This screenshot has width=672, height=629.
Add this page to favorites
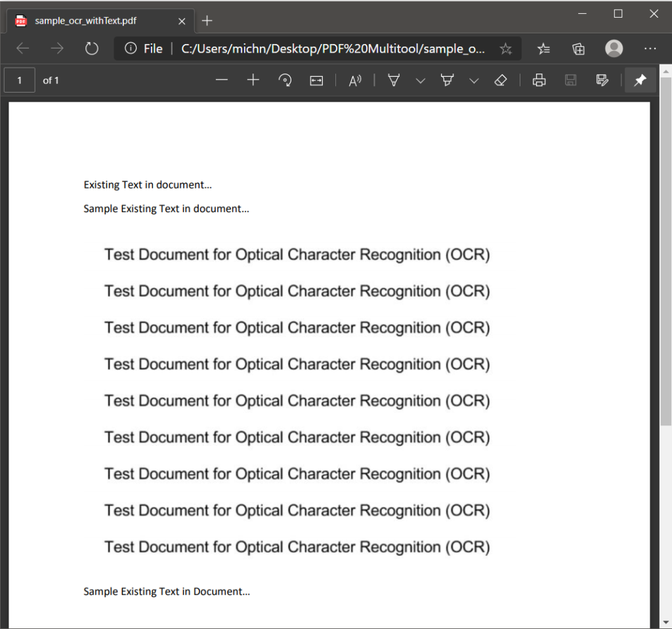pos(506,49)
